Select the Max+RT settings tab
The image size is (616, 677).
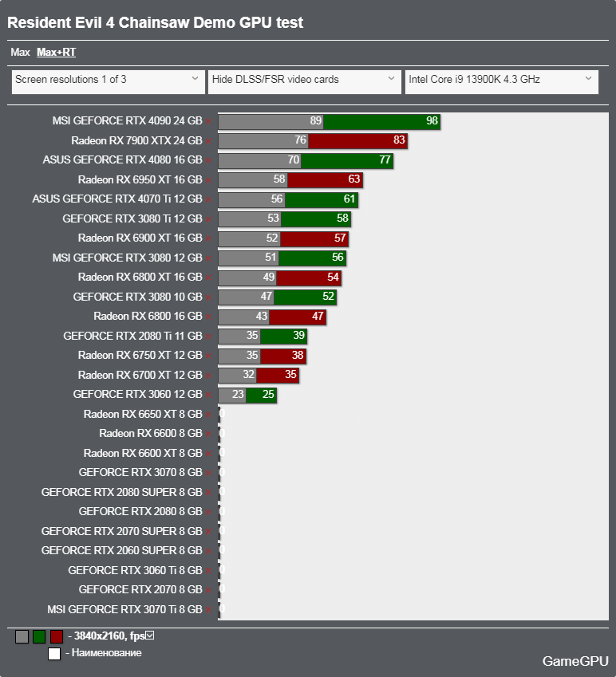(x=56, y=53)
